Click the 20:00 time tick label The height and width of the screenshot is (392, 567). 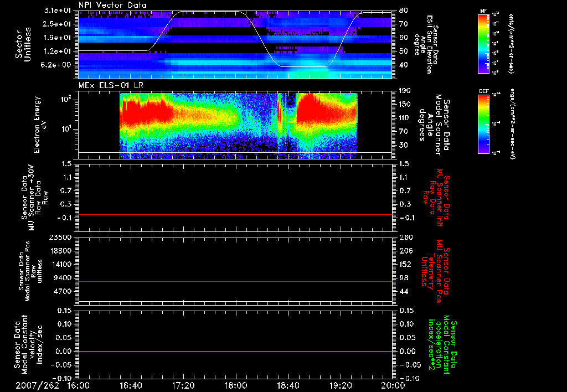[394, 385]
